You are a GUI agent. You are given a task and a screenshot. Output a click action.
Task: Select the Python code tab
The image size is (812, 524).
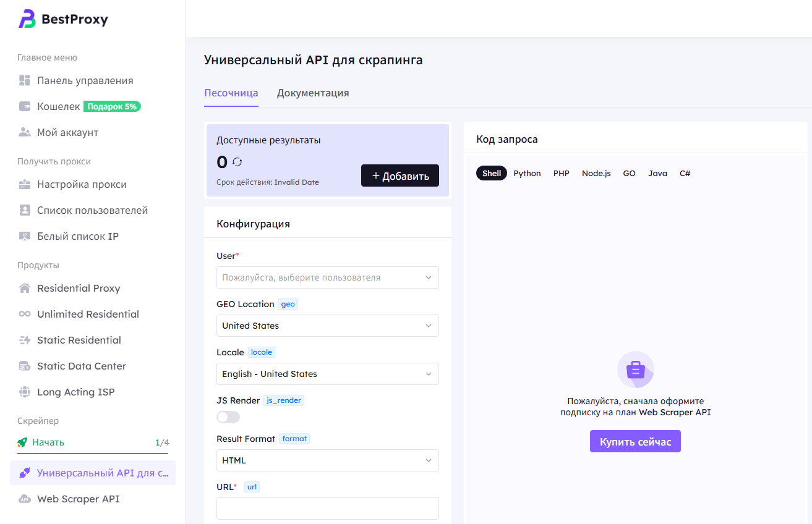point(527,174)
